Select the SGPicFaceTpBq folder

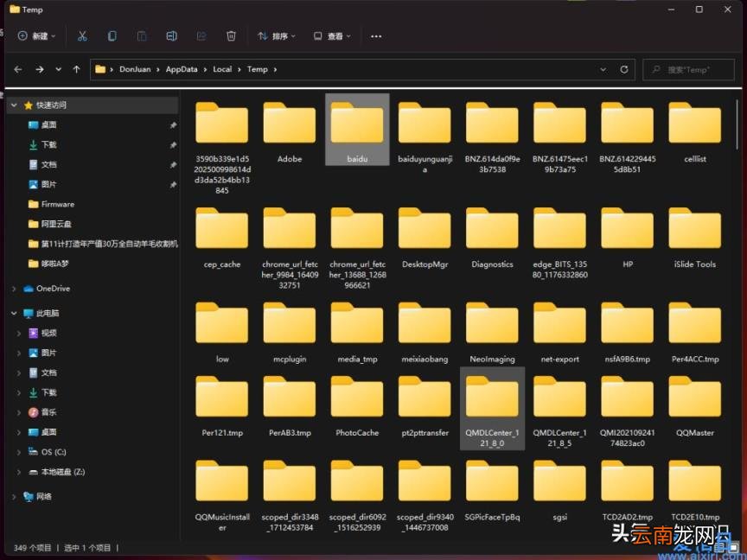(x=492, y=491)
